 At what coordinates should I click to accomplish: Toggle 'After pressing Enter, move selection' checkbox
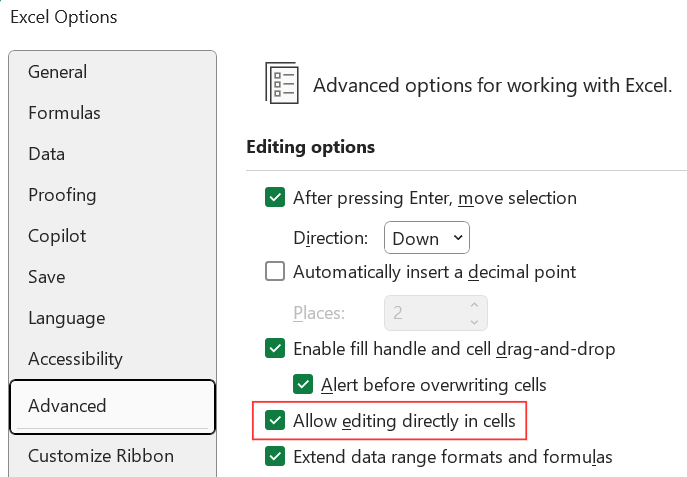pos(275,198)
